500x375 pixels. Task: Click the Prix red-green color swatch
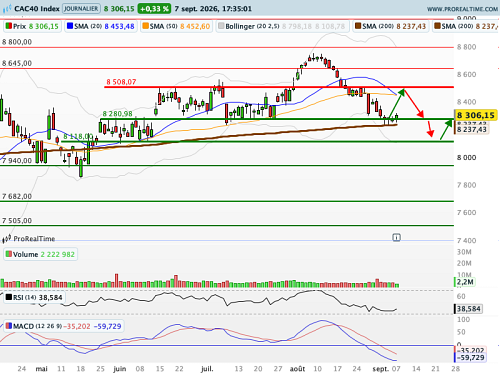coord(9,26)
